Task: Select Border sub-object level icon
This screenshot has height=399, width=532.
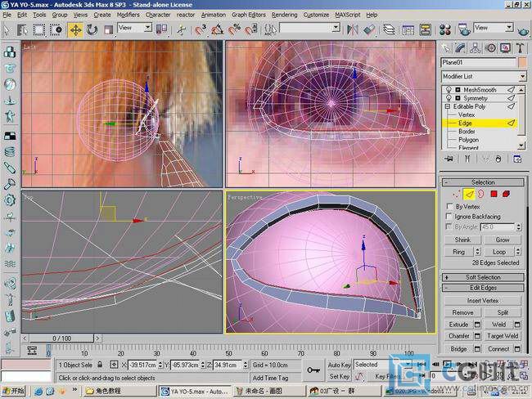Action: tap(481, 194)
